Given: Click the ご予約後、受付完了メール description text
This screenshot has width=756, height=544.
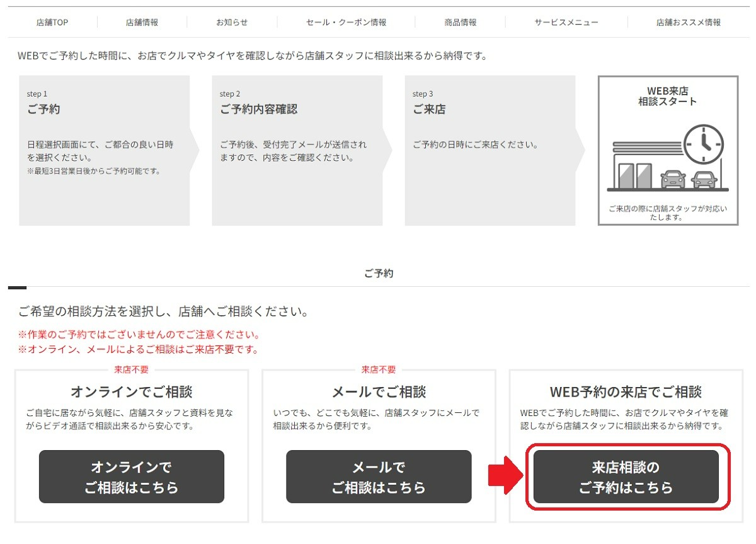Looking at the screenshot, I should click(x=293, y=151).
